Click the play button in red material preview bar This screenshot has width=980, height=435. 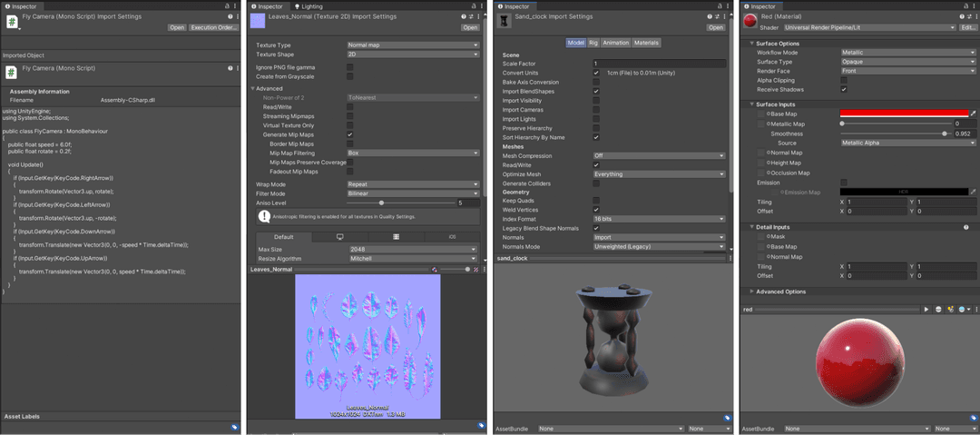pyautogui.click(x=926, y=309)
